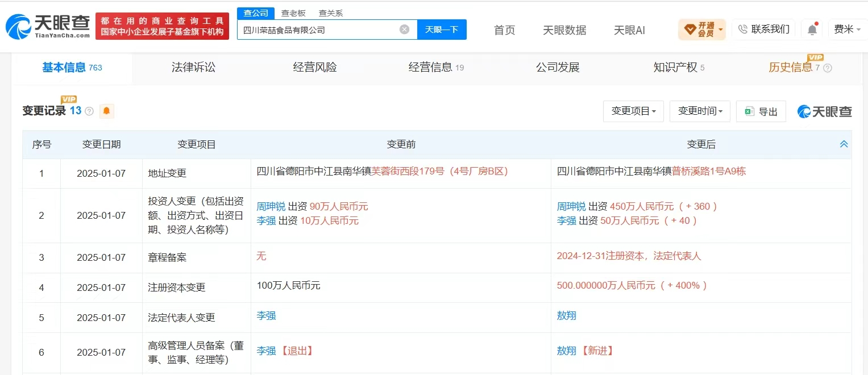Select the 经营信息 tab
This screenshot has width=868, height=375.
pos(436,68)
